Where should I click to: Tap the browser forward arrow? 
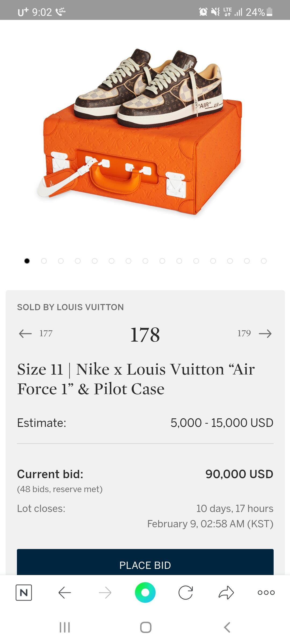[x=105, y=592]
